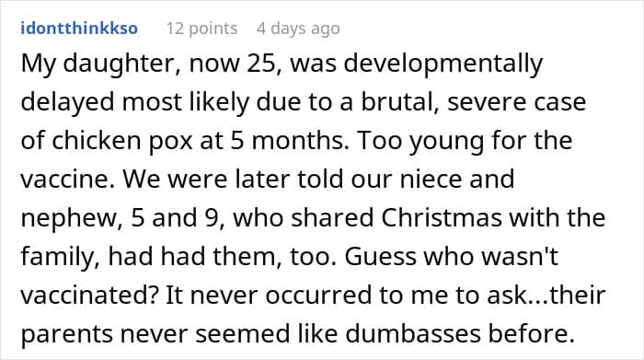Open the 4 days ago timestamp permalink
This screenshot has width=644, height=360.
tap(298, 29)
